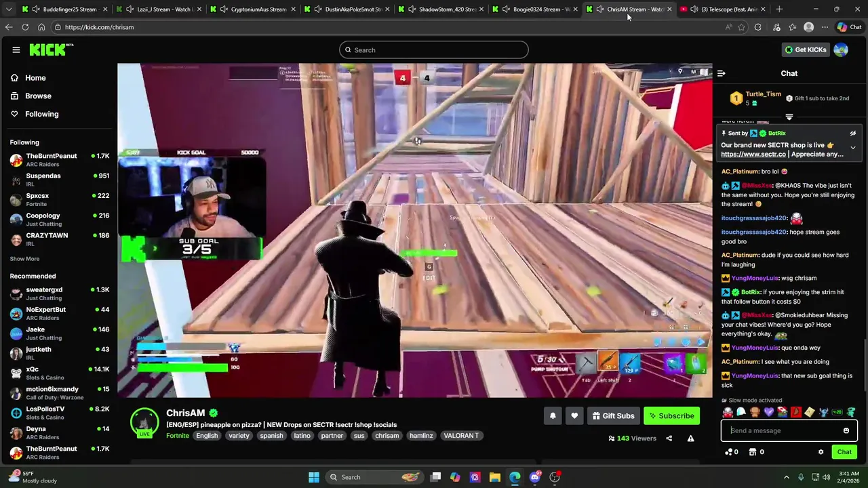Viewport: 868px width, 488px height.
Task: Open the emoji picker in message box
Action: [846, 430]
